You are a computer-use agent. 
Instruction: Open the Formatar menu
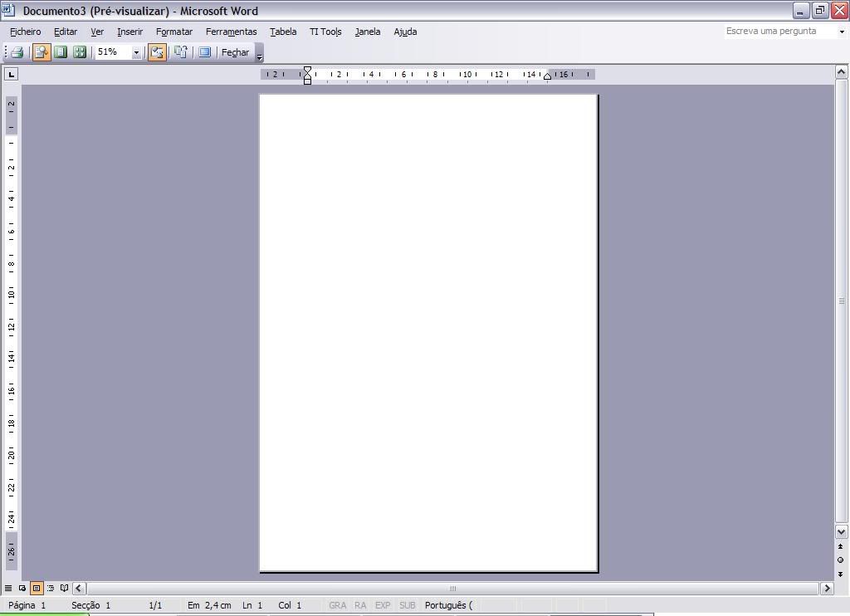tap(174, 32)
